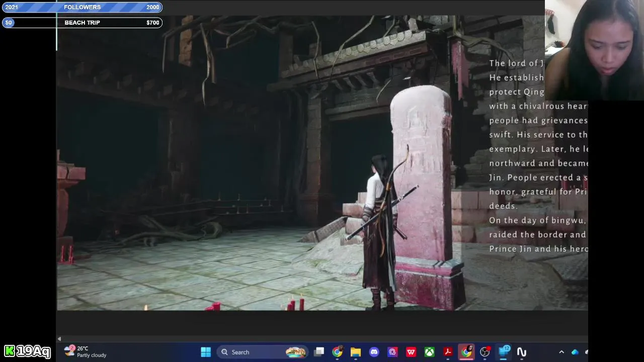Click the FOLLOWERS goal bar overlay
644x362 pixels.
[82, 7]
